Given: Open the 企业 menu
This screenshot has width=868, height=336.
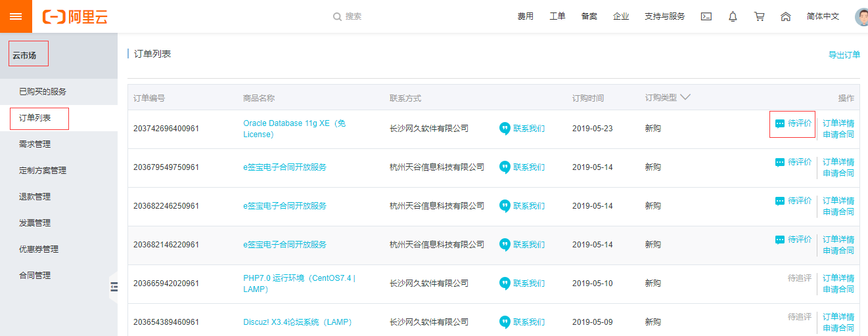Looking at the screenshot, I should 621,16.
